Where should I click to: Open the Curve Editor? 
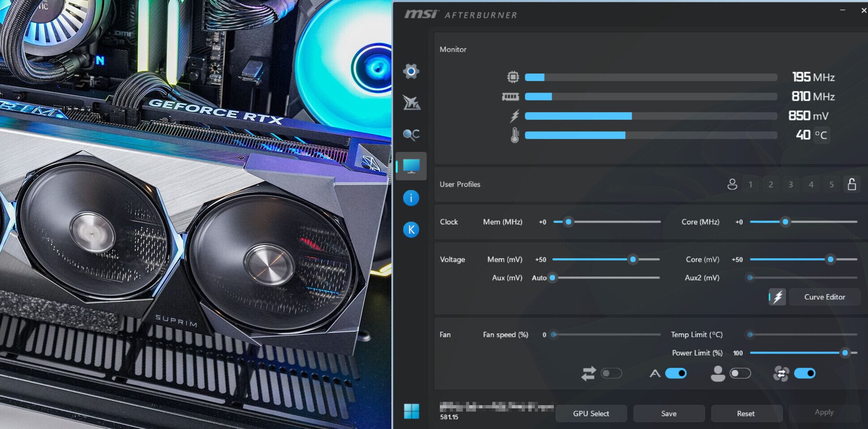click(824, 297)
